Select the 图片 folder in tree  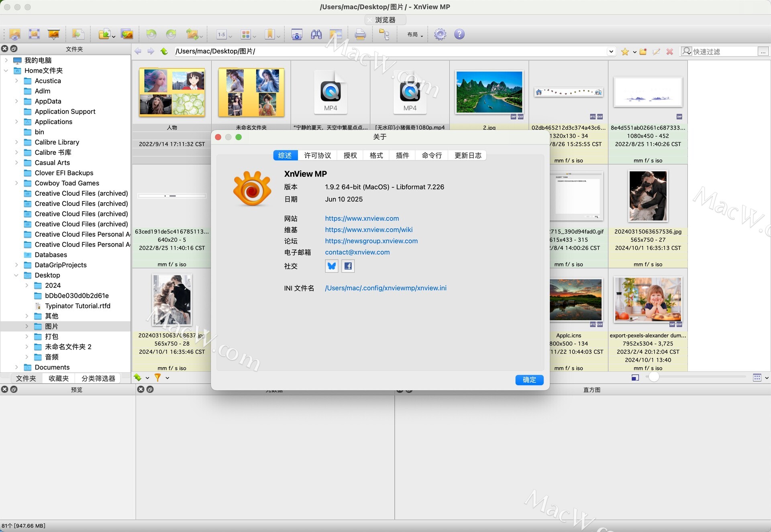pyautogui.click(x=51, y=326)
